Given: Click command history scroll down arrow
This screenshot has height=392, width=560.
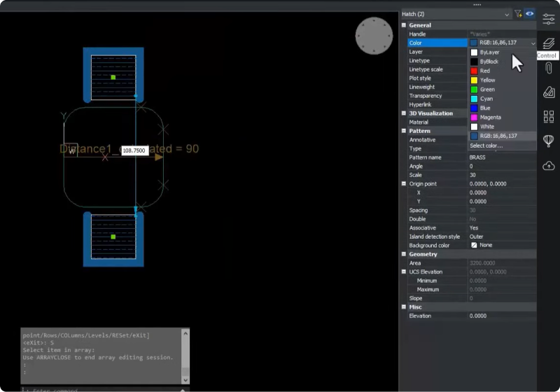Looking at the screenshot, I should (185, 380).
